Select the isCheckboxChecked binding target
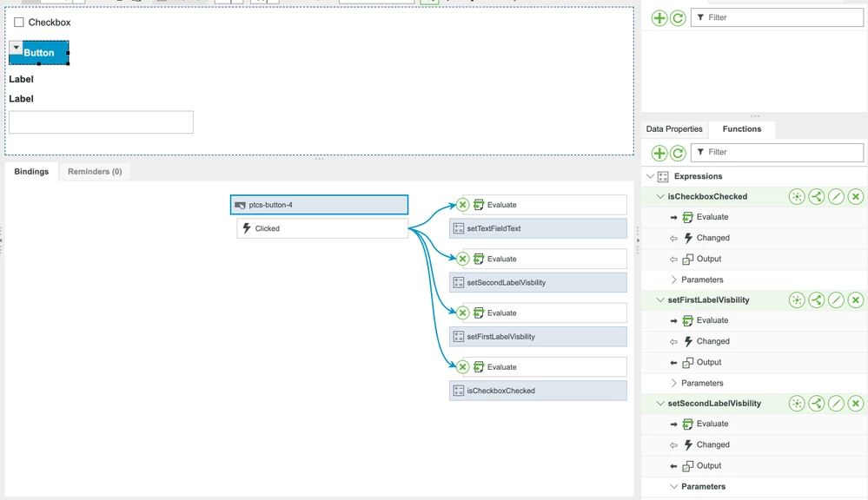Image resolution: width=868 pixels, height=500 pixels. tap(538, 391)
